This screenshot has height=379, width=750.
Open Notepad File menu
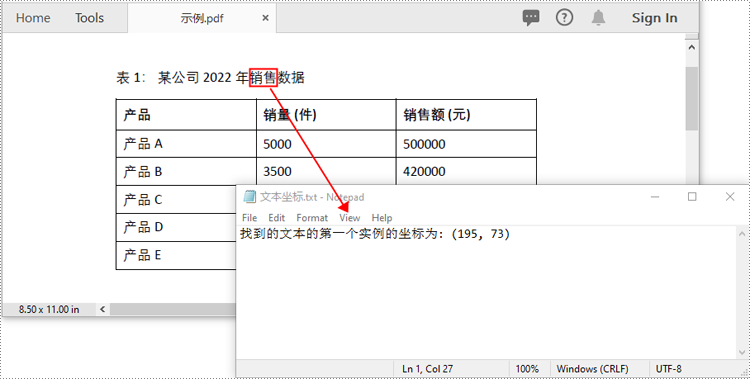pos(250,218)
